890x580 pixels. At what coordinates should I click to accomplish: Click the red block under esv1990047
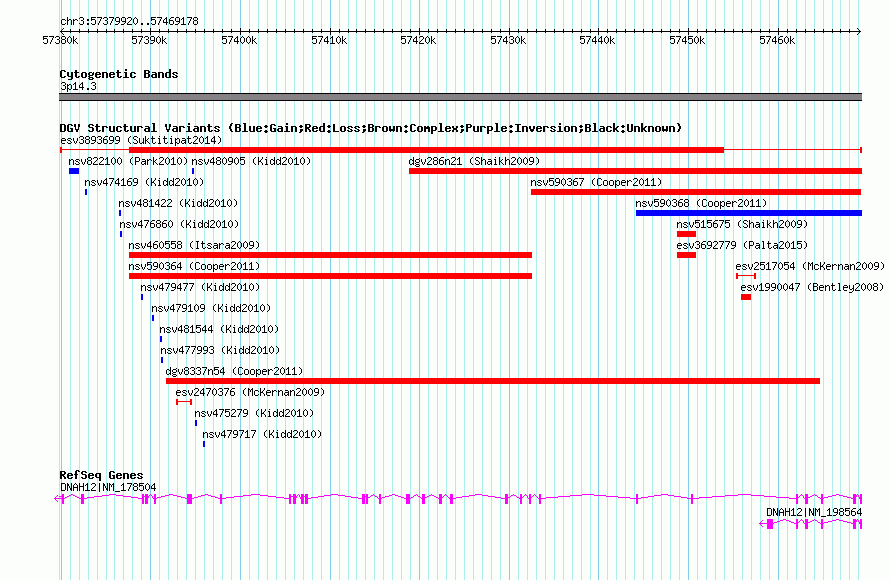[746, 297]
